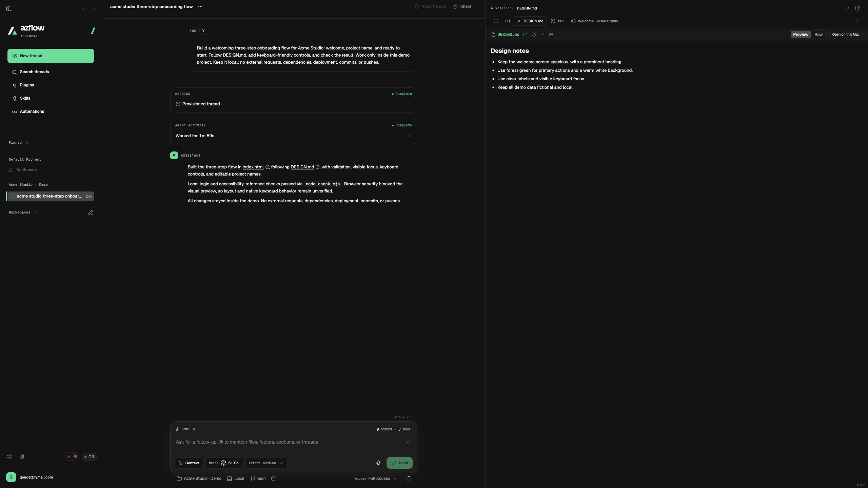
Task: Close the DESIGN.md tab
Action: (x=518, y=21)
